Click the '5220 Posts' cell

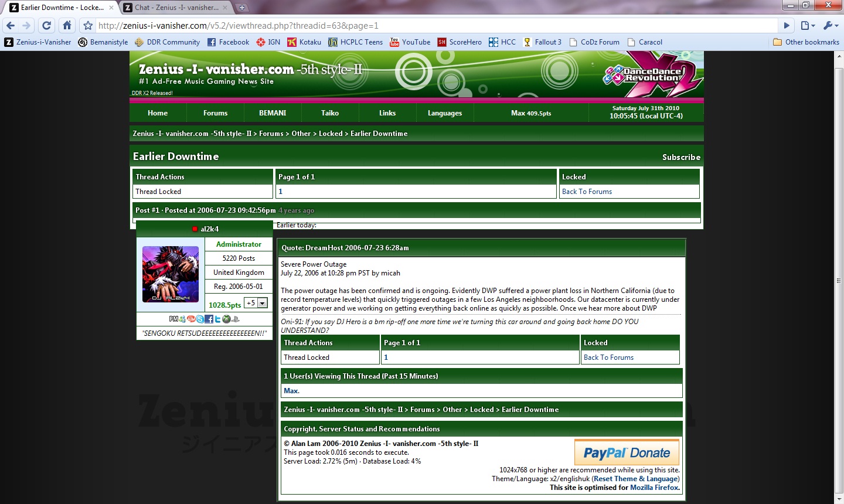(239, 258)
